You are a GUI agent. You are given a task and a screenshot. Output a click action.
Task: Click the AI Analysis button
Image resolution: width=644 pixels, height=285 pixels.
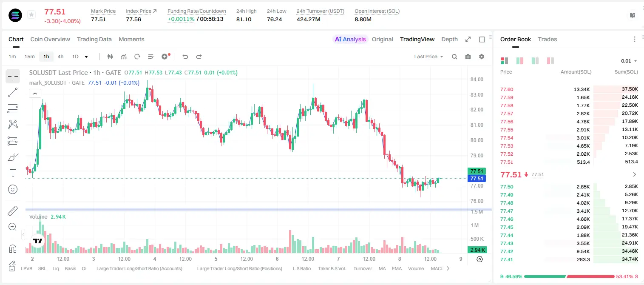click(x=350, y=39)
